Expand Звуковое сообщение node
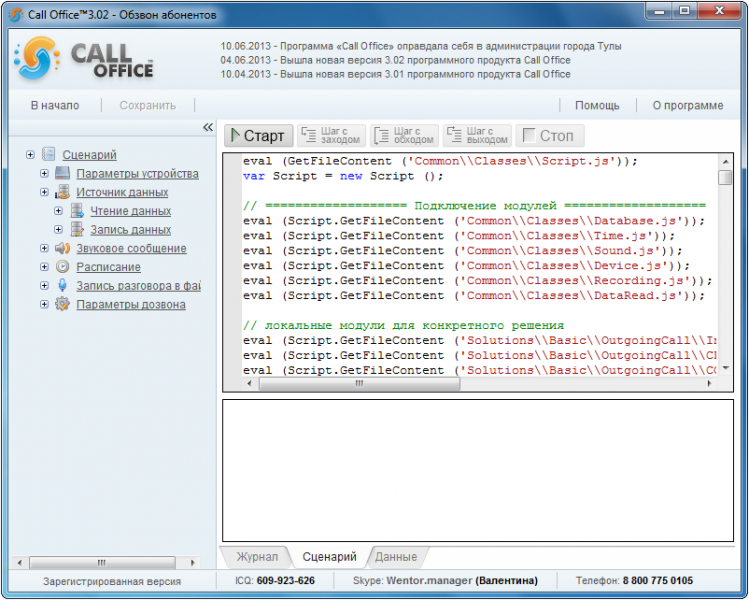Viewport: 749px width, 600px height. (44, 248)
